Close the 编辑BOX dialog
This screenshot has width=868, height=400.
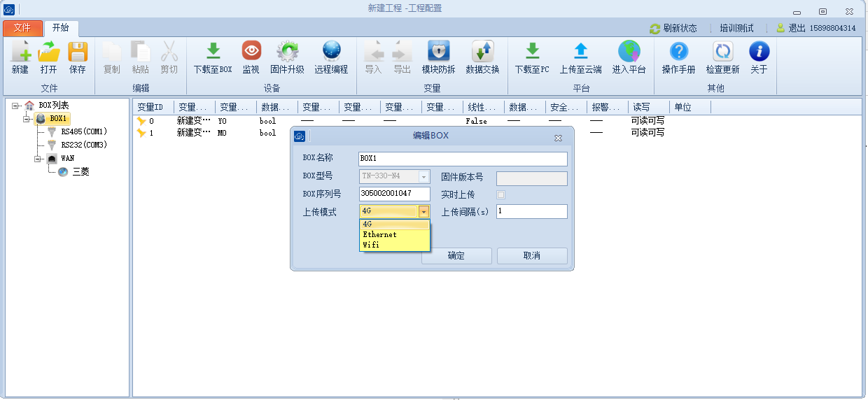(x=558, y=138)
